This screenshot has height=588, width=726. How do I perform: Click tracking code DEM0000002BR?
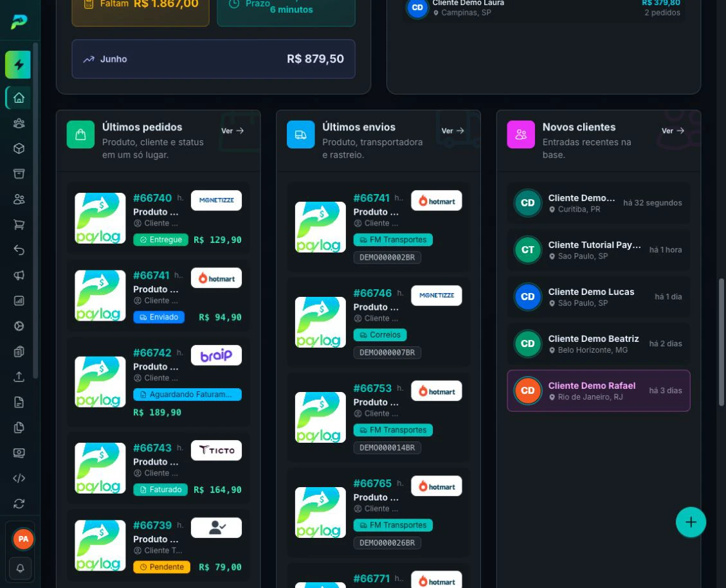(x=387, y=258)
